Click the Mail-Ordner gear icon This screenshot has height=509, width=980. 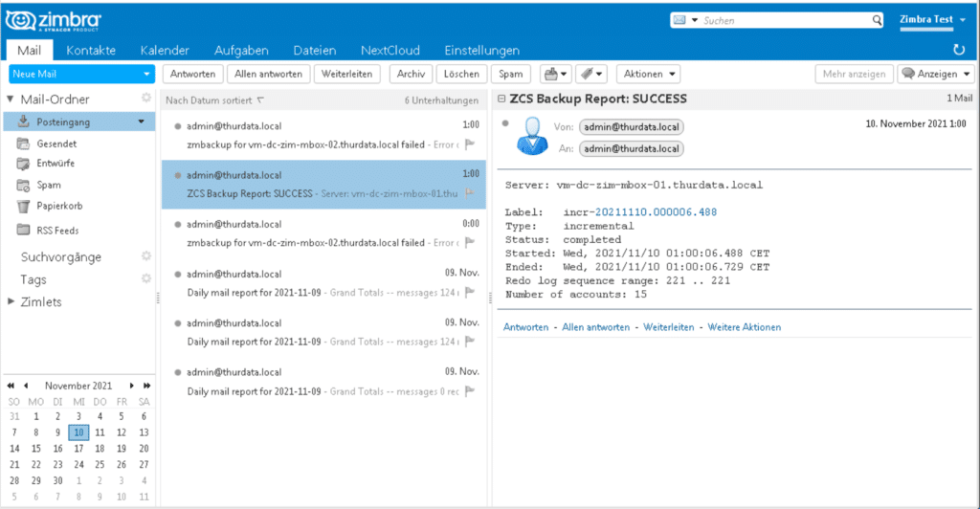point(146,98)
